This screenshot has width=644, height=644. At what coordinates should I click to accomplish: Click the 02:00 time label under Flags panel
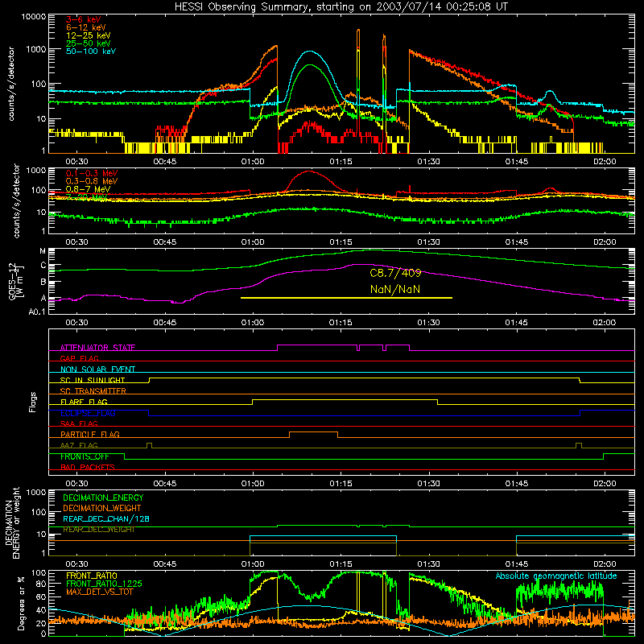(605, 484)
